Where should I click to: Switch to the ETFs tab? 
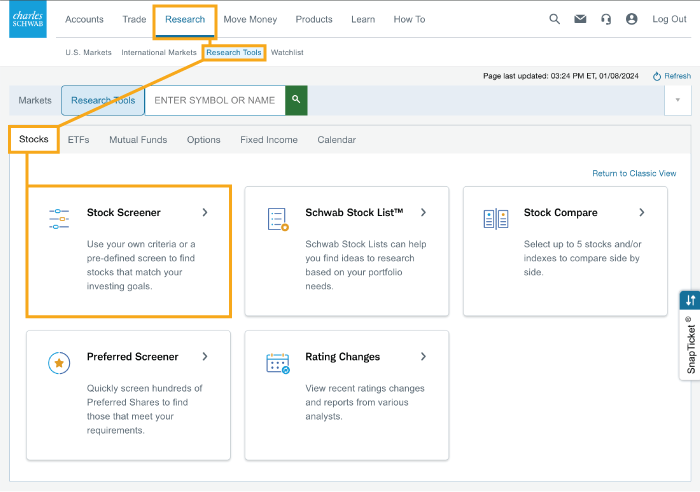[79, 140]
